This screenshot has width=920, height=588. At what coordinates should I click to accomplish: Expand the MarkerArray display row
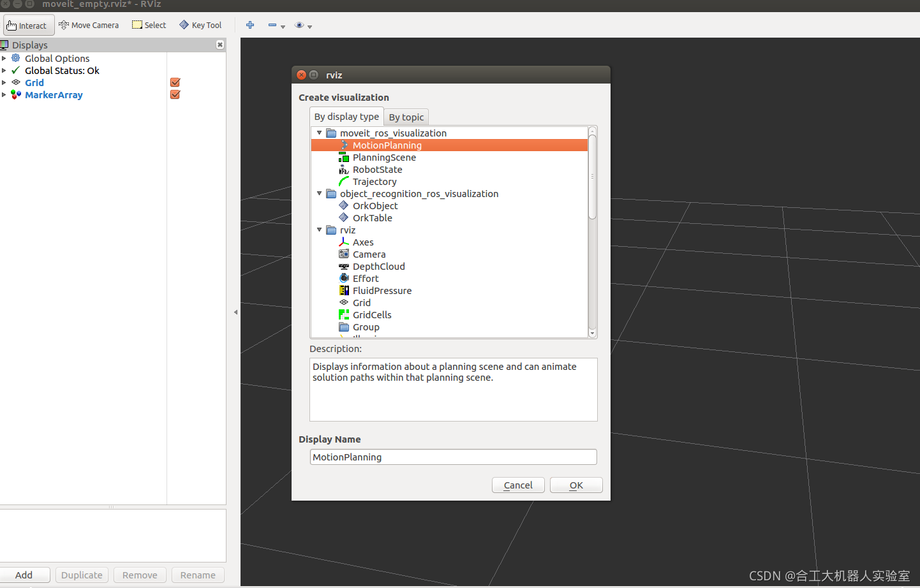click(x=4, y=94)
